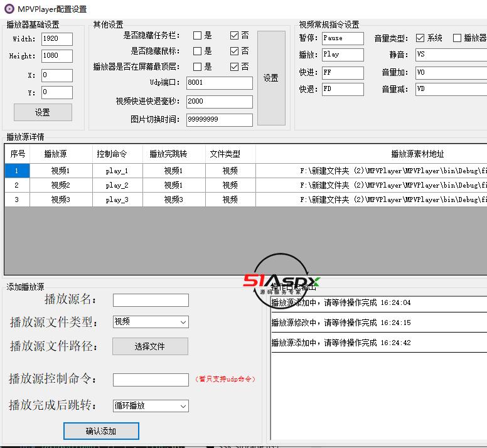Click the 暂停 command field 'Pause'

coord(343,38)
